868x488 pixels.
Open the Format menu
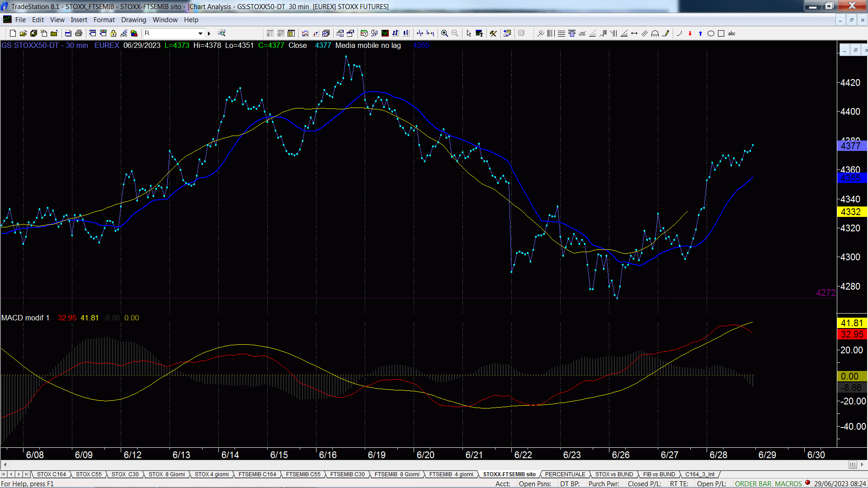104,20
